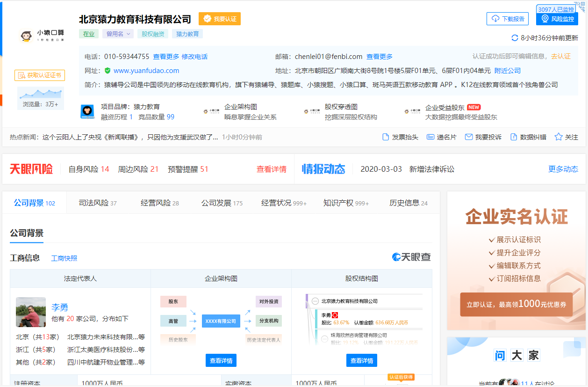Click the 立即认证 coupon banner
Image resolution: width=588 pixels, height=387 pixels.
pos(516,305)
